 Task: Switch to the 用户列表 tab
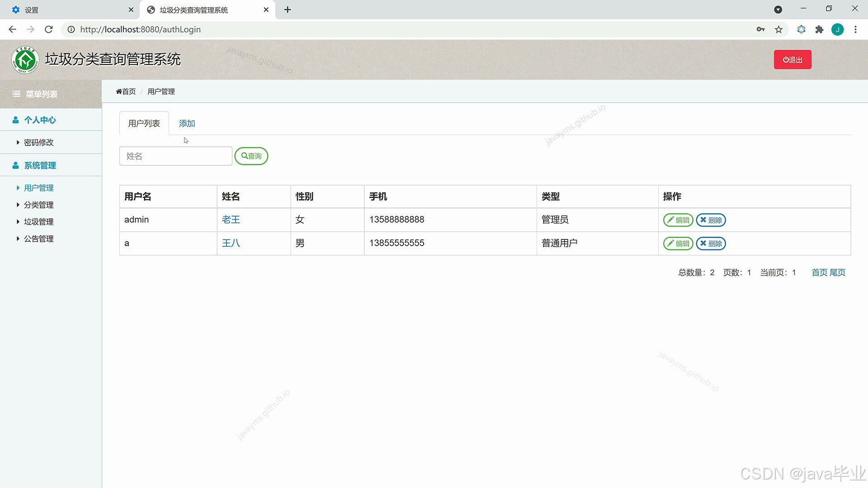144,123
